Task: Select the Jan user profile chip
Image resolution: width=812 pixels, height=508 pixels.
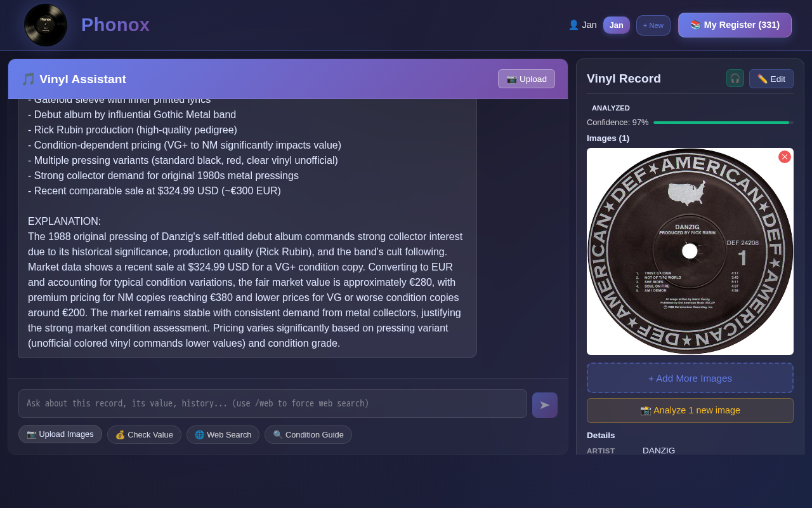Action: click(616, 25)
